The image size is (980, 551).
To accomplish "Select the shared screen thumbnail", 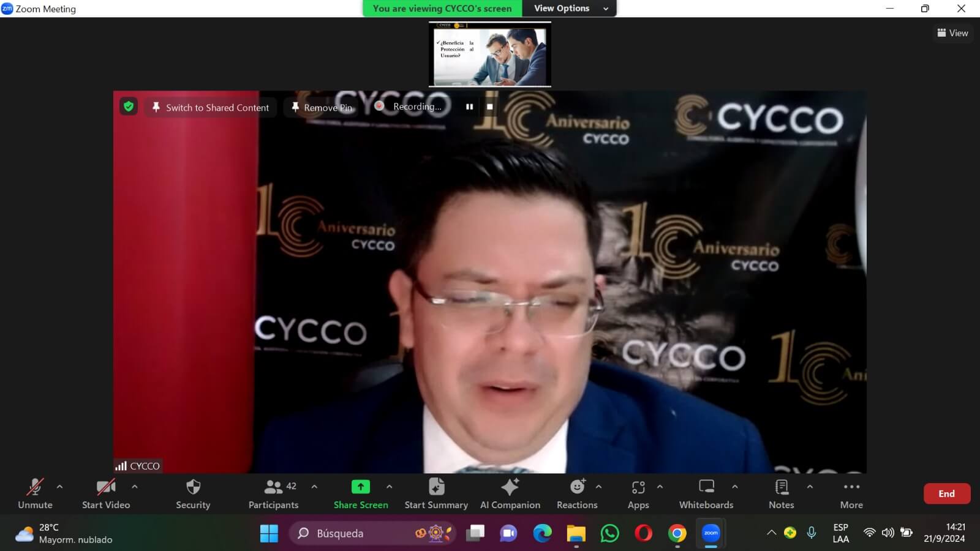I will [x=490, y=55].
